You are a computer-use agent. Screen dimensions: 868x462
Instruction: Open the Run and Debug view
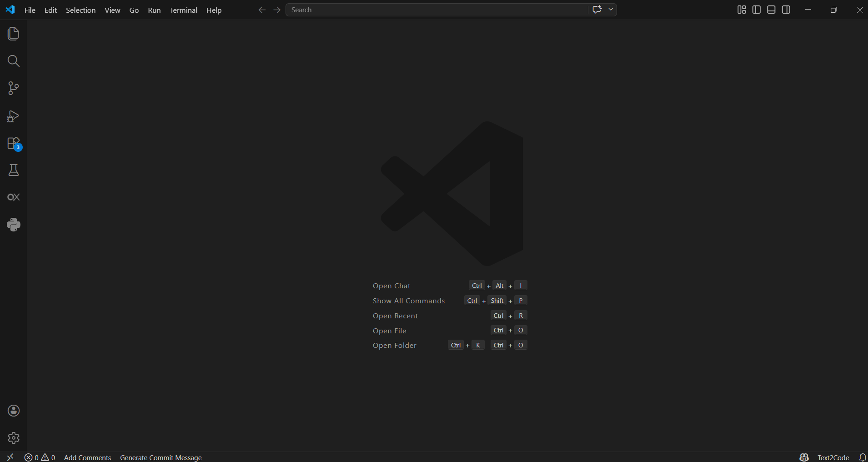coord(13,116)
